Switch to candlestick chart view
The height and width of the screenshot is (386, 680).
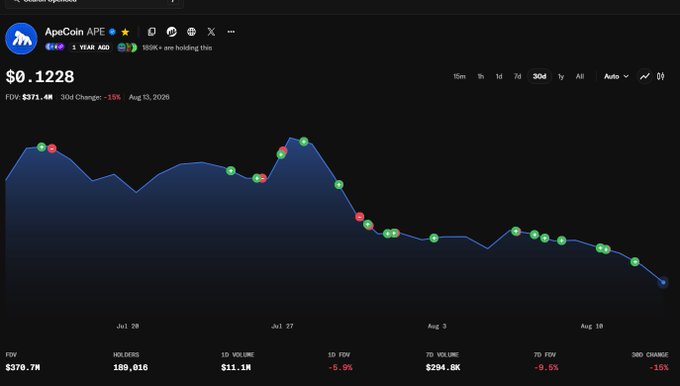[x=660, y=76]
